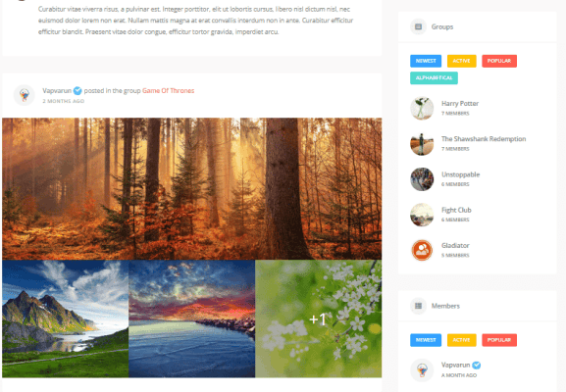The image size is (566, 392).
Task: Open Vapvarun's avatar on the group post
Action: 25,95
